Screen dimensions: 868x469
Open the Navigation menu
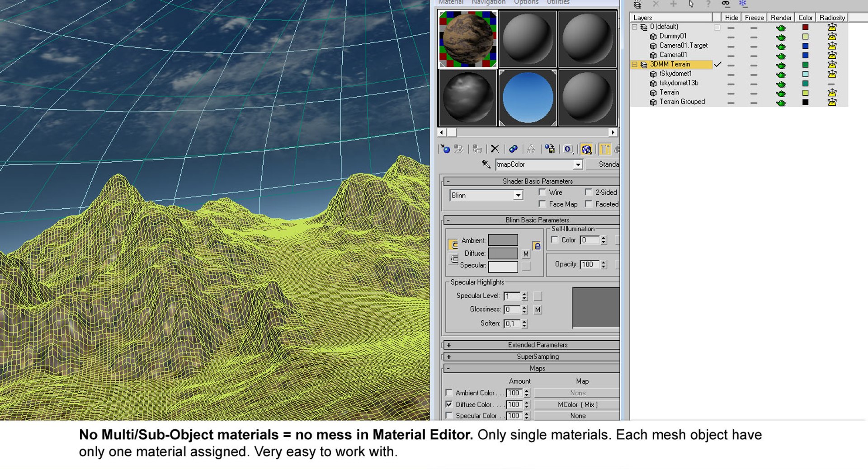488,2
